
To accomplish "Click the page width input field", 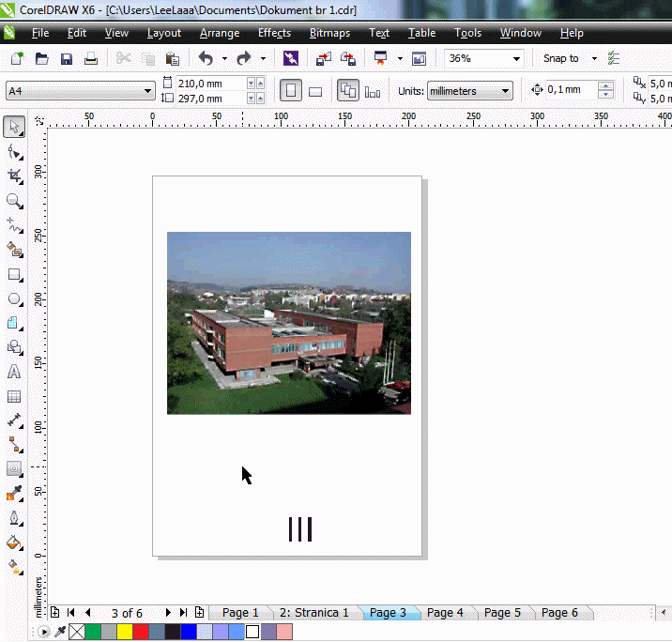I will [x=210, y=84].
